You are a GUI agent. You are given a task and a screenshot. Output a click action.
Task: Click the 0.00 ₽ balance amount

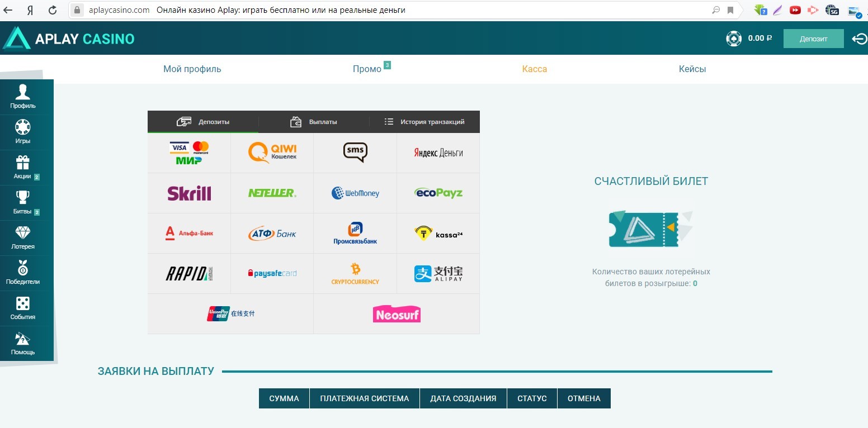tap(760, 39)
